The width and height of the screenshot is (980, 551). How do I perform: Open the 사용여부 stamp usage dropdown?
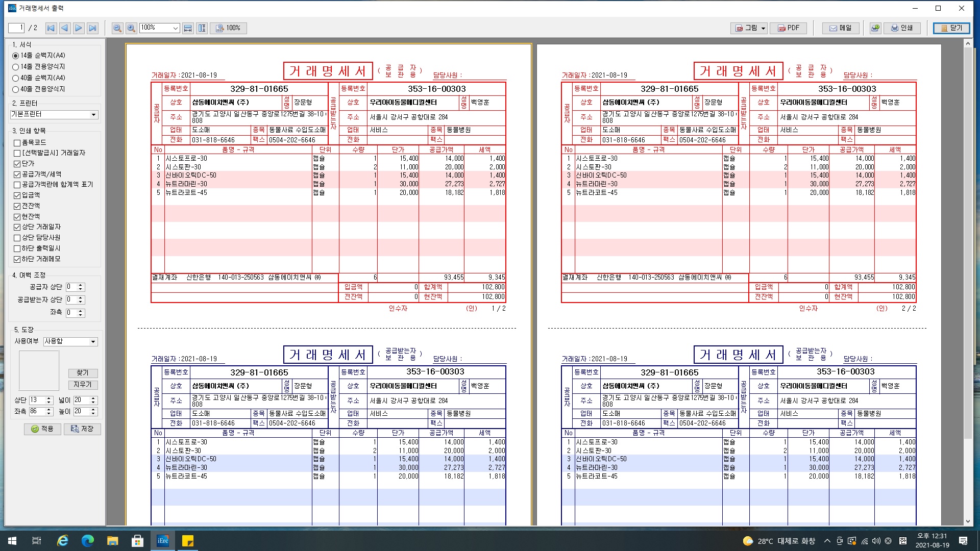pos(93,342)
